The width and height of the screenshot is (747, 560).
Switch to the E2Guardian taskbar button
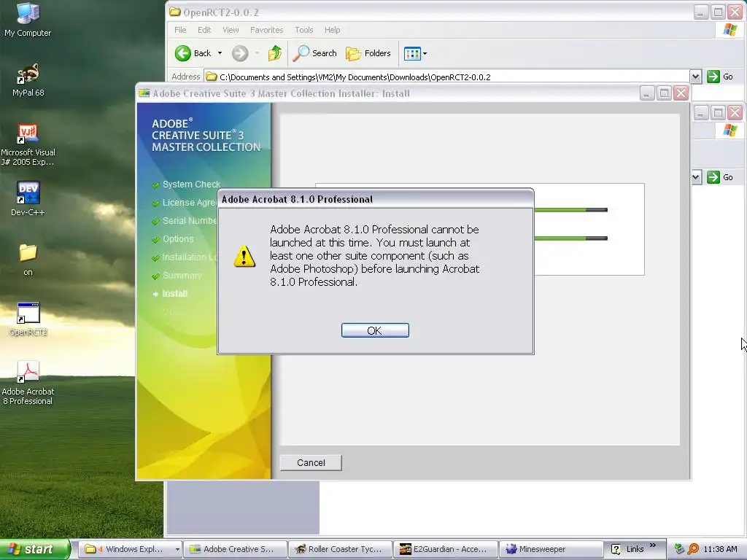click(446, 549)
